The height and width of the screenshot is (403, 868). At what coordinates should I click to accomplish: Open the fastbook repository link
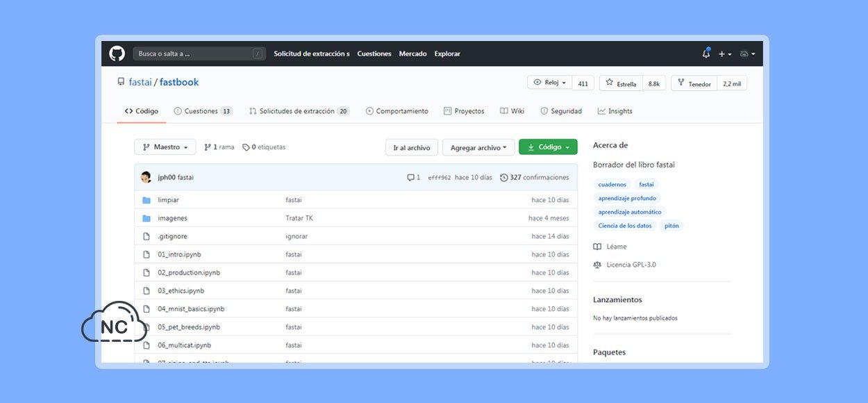179,82
